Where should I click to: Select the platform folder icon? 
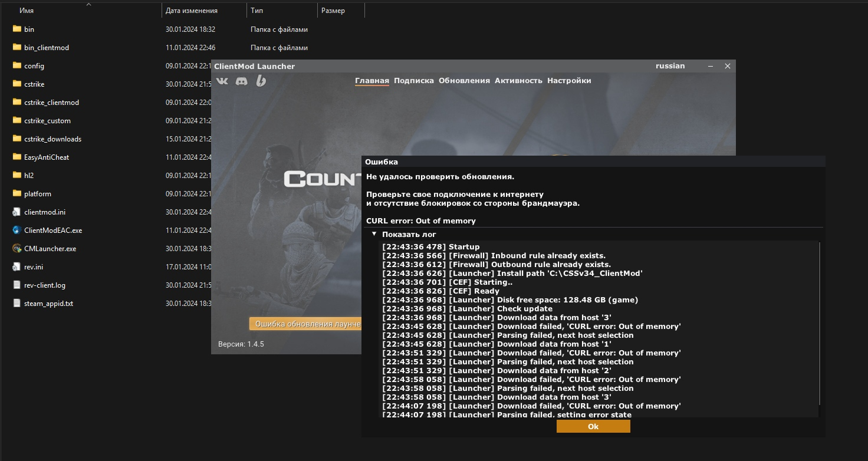click(x=17, y=193)
